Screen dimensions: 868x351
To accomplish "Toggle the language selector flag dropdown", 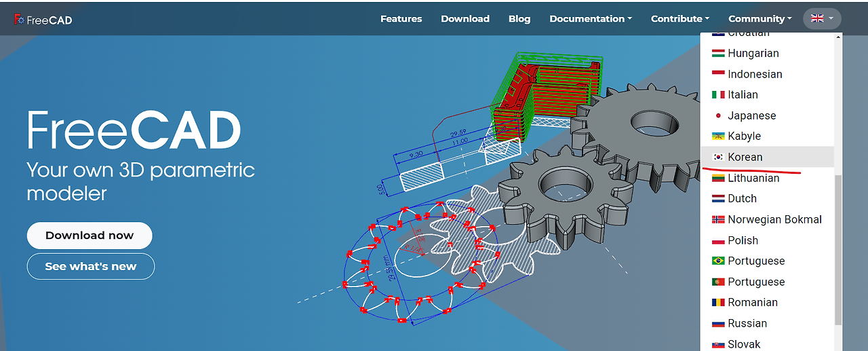I will point(822,19).
